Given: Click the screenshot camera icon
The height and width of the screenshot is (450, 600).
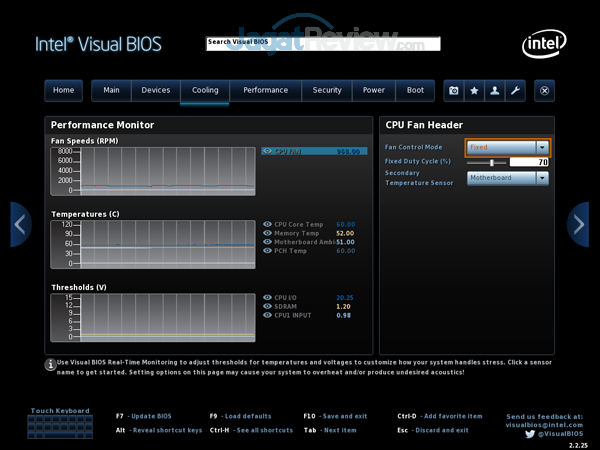Looking at the screenshot, I should point(454,90).
